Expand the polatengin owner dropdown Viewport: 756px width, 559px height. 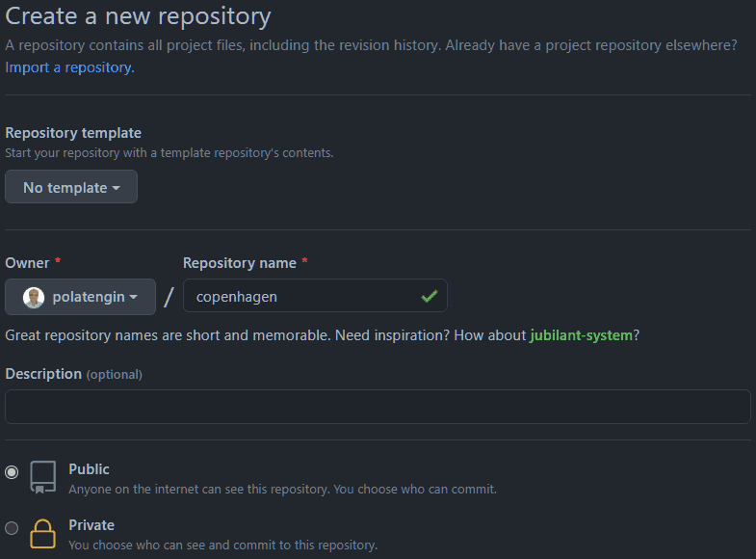click(x=80, y=297)
